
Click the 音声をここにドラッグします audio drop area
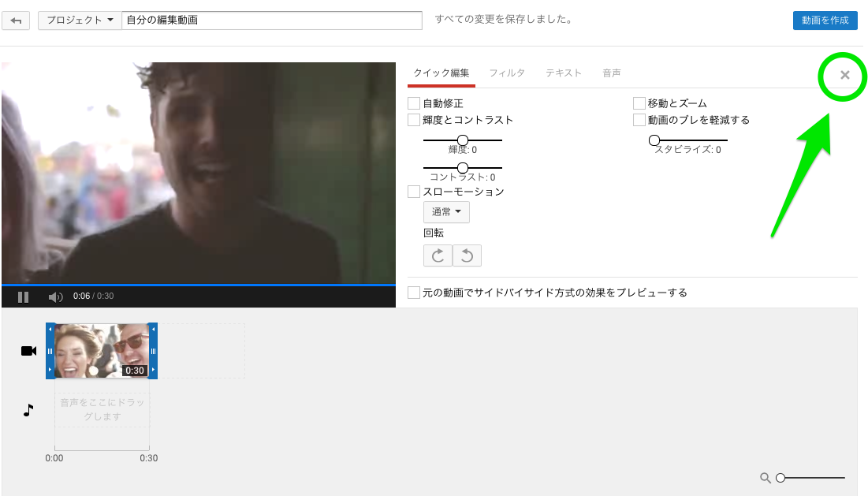(102, 409)
